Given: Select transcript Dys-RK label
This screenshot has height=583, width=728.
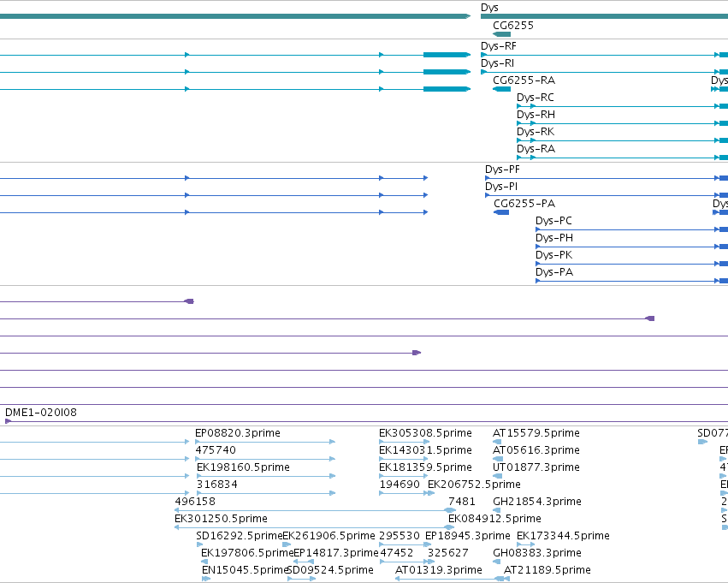Looking at the screenshot, I should coord(536,132).
